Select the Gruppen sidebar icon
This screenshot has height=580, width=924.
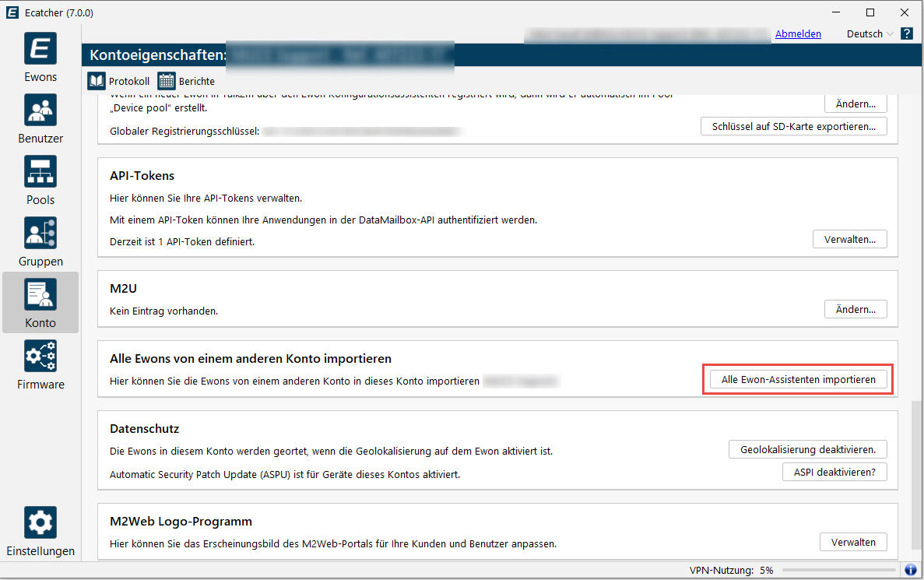click(40, 234)
